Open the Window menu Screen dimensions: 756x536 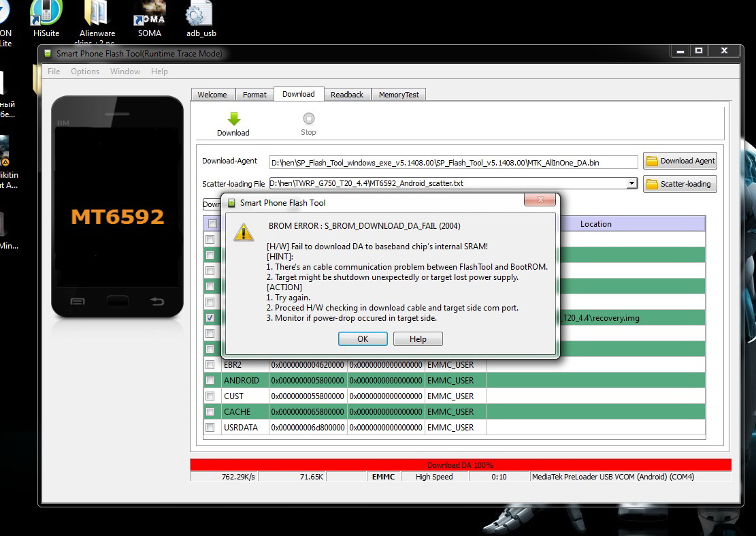tap(125, 72)
